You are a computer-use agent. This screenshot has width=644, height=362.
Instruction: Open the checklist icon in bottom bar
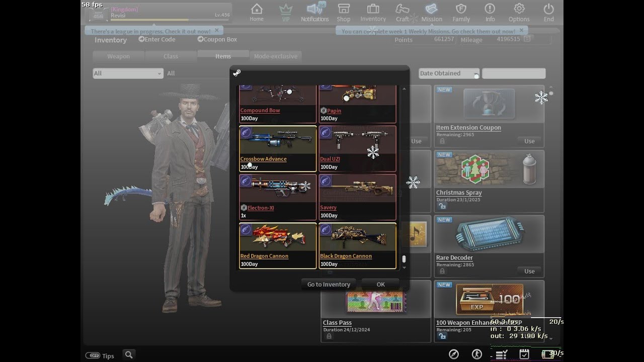pyautogui.click(x=501, y=355)
